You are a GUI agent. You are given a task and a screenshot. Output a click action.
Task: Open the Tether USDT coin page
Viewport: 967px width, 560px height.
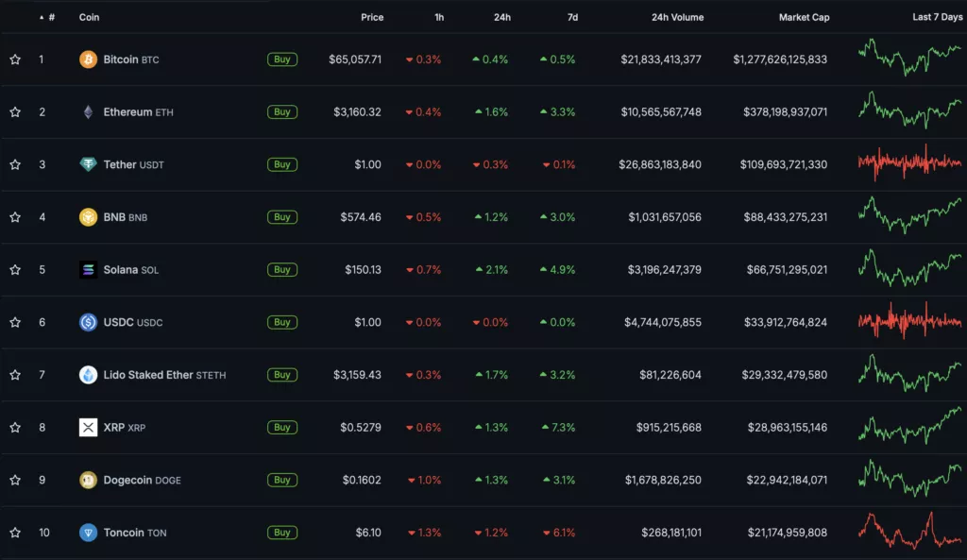coord(133,164)
